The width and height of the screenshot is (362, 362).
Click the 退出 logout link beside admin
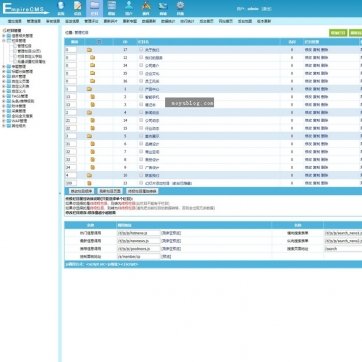click(266, 9)
